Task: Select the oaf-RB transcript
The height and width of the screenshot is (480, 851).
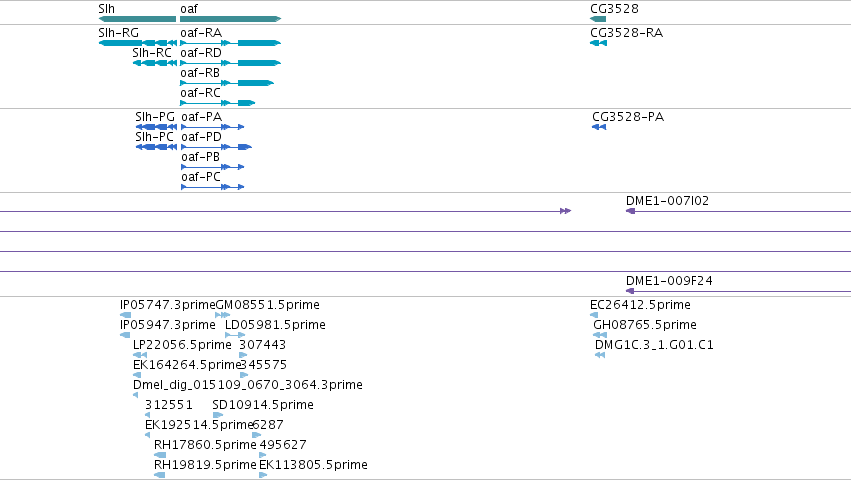Action: pyautogui.click(x=227, y=83)
